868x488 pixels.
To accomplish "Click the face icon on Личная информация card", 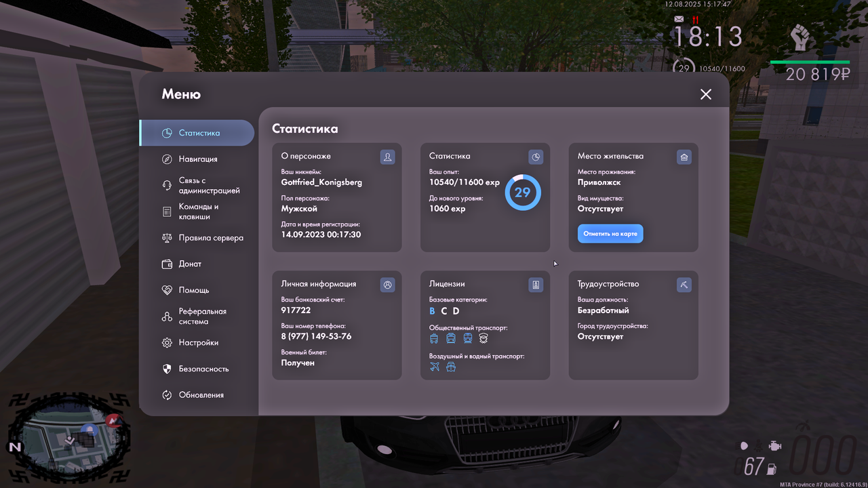I will [388, 285].
